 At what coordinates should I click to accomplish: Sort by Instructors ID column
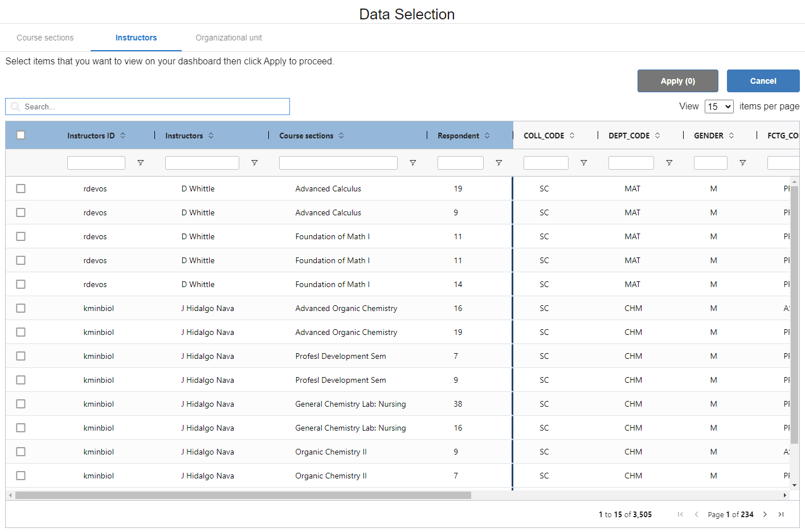click(x=122, y=136)
